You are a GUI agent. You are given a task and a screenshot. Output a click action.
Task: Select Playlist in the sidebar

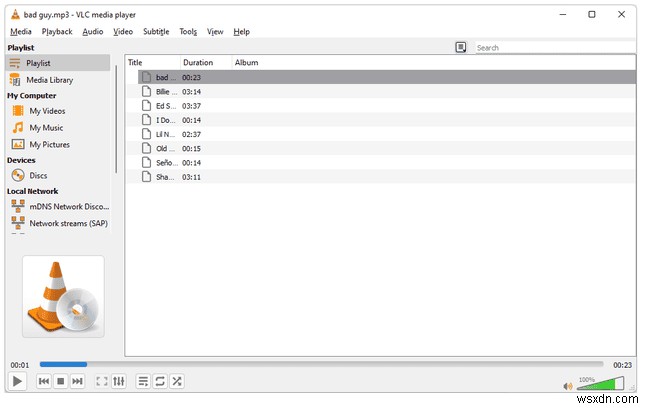[x=58, y=63]
